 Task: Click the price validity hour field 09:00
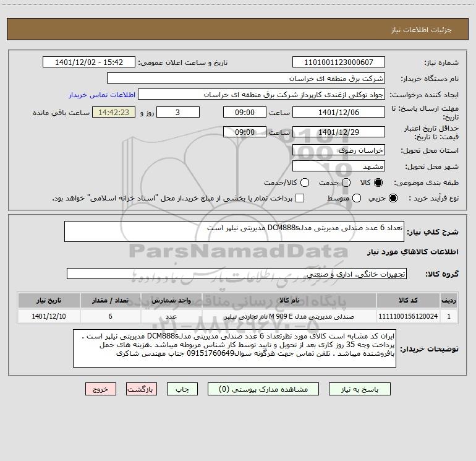pyautogui.click(x=245, y=132)
